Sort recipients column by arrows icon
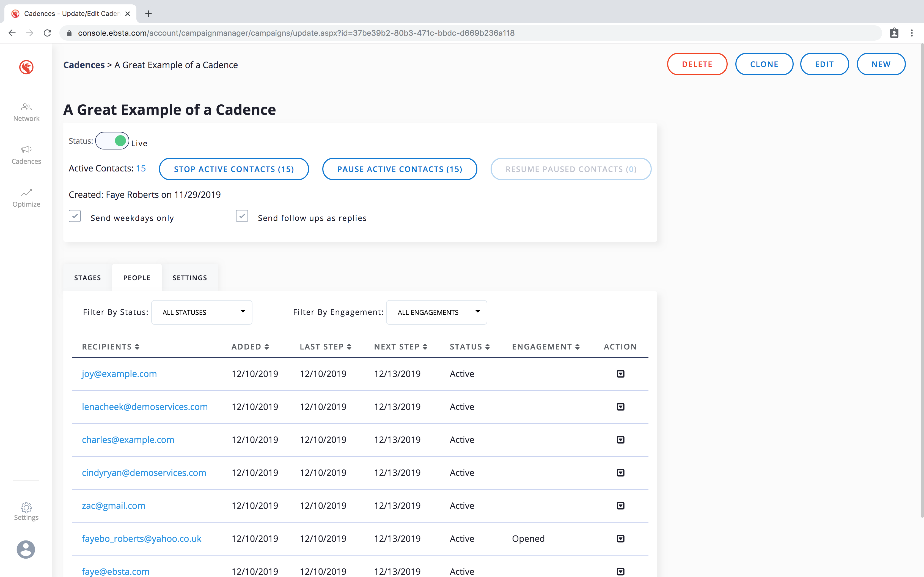This screenshot has height=577, width=924. (137, 346)
